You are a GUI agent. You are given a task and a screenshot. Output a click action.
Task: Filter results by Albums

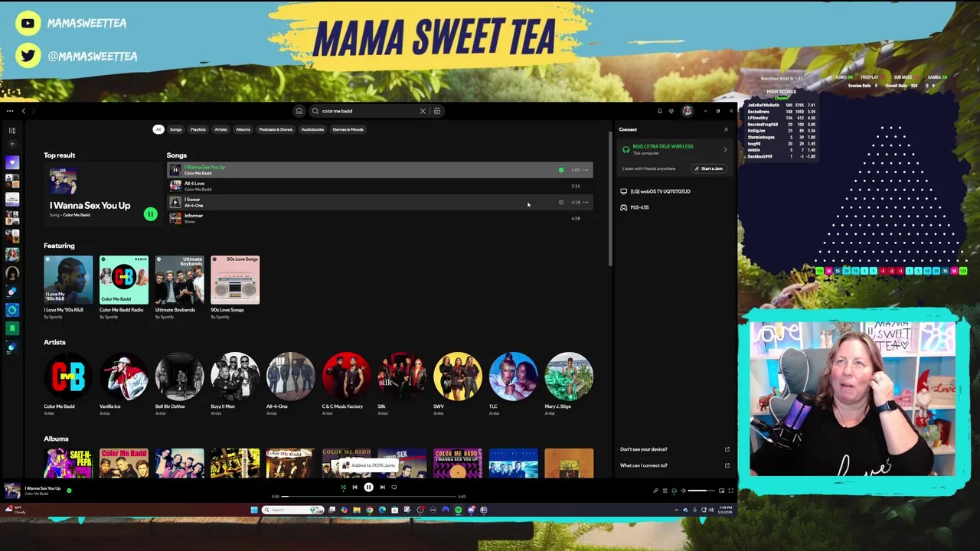pos(243,129)
